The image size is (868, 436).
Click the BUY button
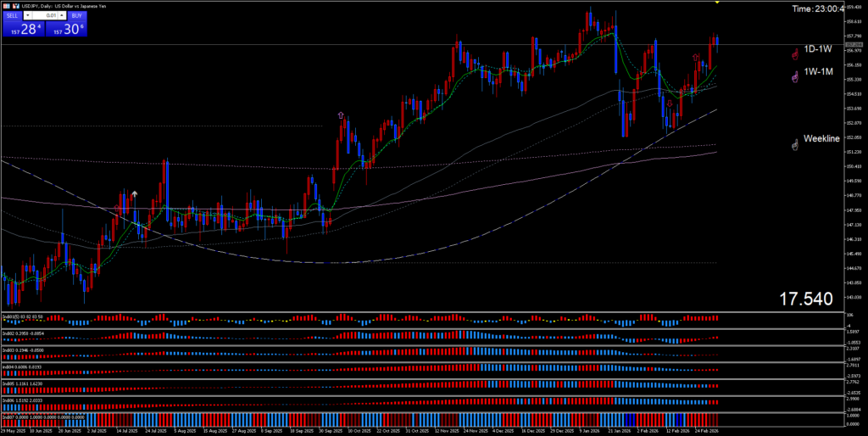tap(76, 15)
